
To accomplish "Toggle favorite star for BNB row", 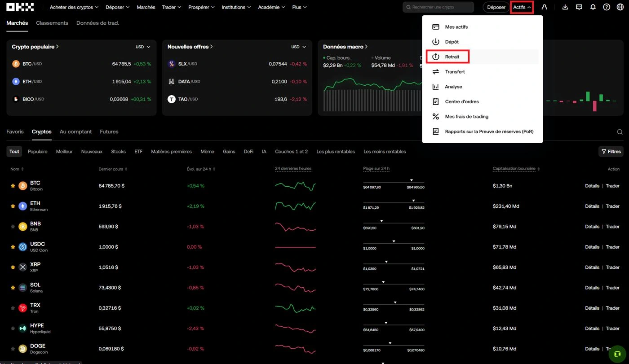I will 13,227.
